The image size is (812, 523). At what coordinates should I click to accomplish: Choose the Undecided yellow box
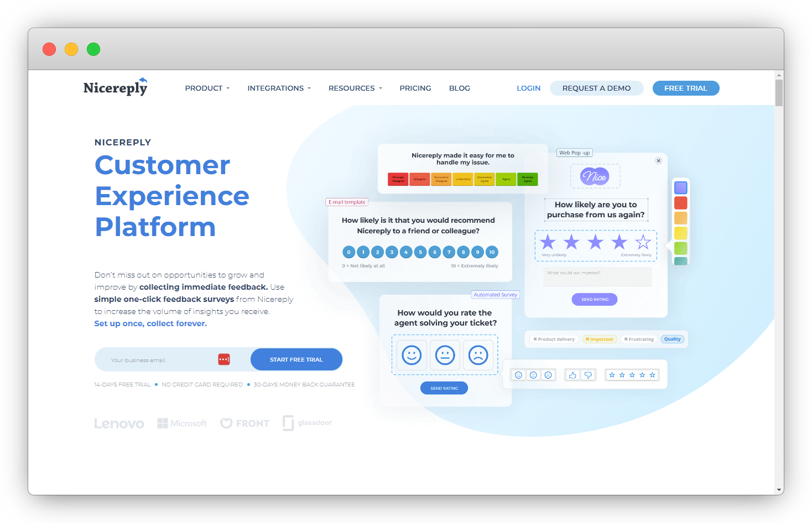[x=463, y=179]
